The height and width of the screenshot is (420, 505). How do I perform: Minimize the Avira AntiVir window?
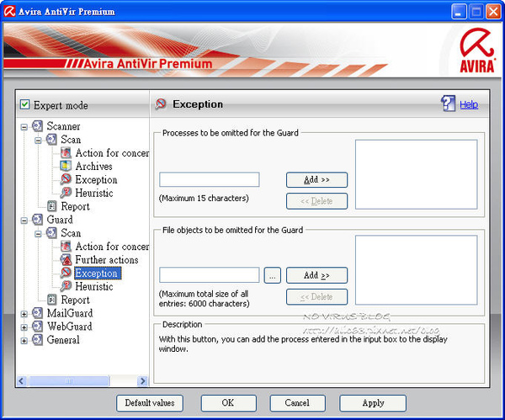(x=459, y=12)
